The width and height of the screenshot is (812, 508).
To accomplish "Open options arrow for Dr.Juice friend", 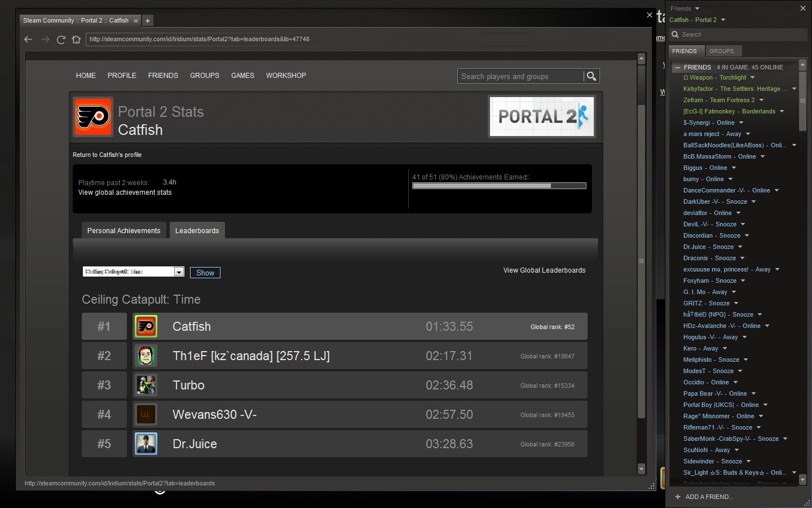I will pyautogui.click(x=740, y=247).
